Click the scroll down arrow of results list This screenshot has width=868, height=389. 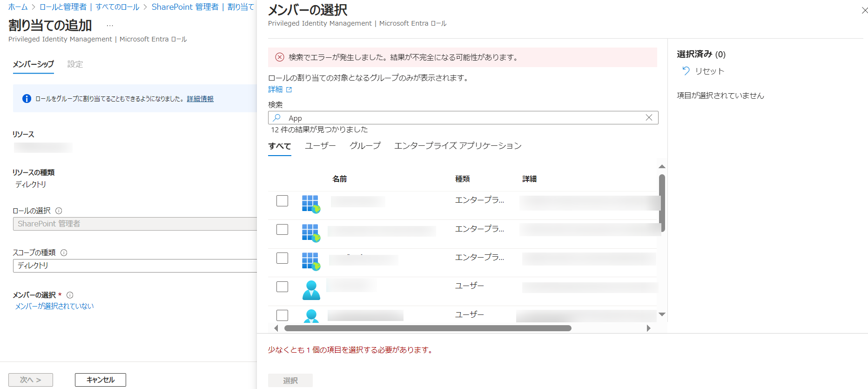(x=662, y=314)
